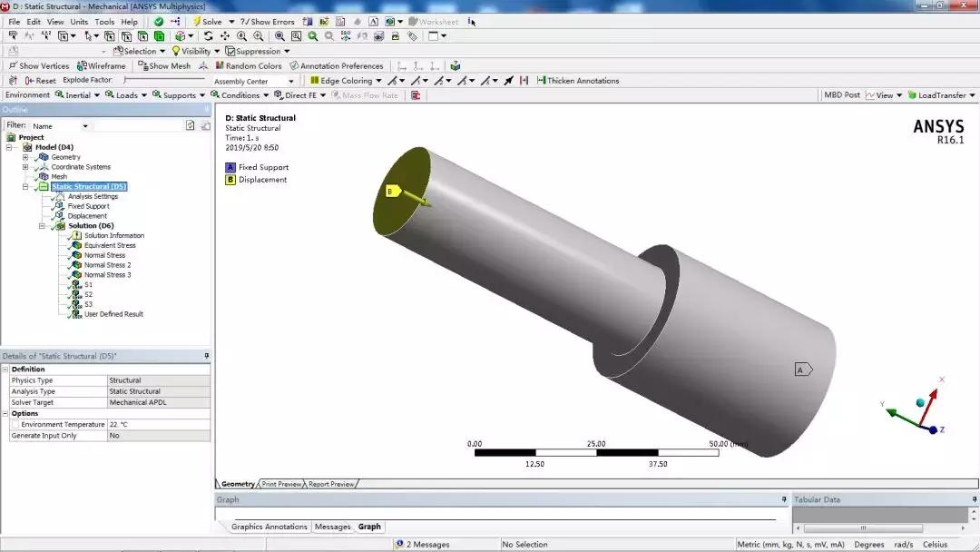Viewport: 980px width, 552px height.
Task: Open the Edge Coloring dropdown
Action: (346, 81)
